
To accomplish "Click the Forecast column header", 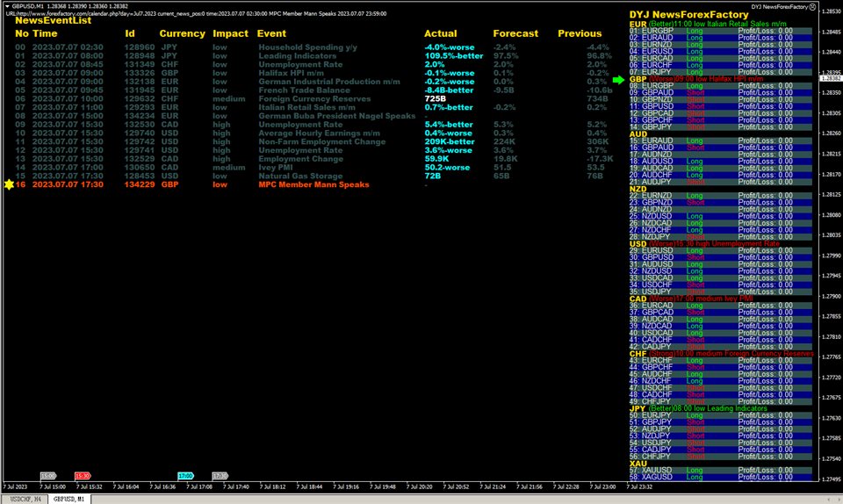I will 515,33.
